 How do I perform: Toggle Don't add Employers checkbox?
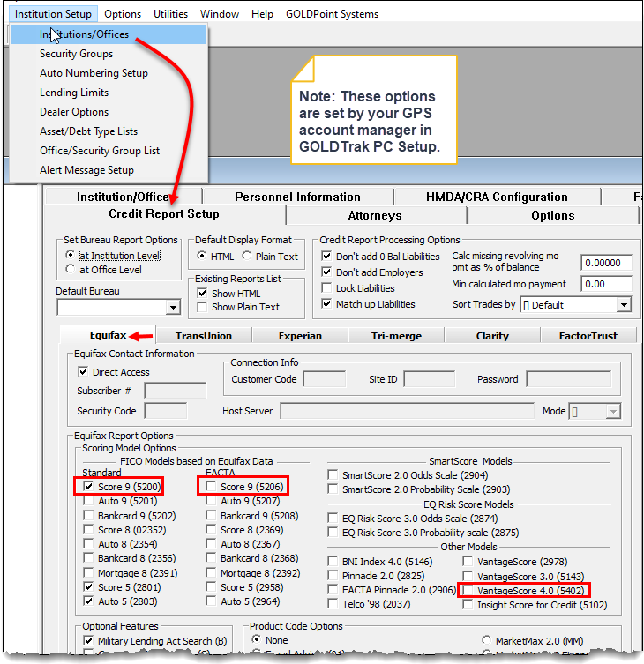[x=326, y=272]
